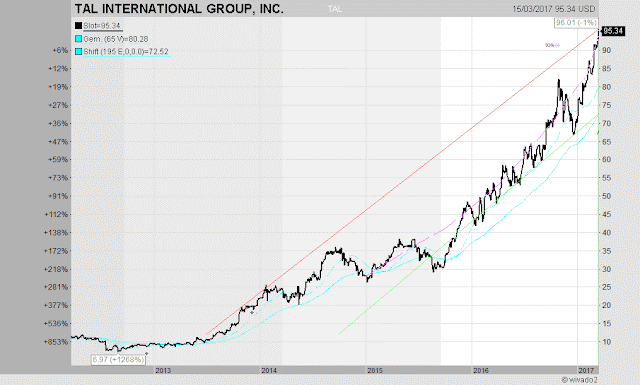Click the black Slot legend color box
Image resolution: width=640 pixels, height=385 pixels.
[78, 26]
